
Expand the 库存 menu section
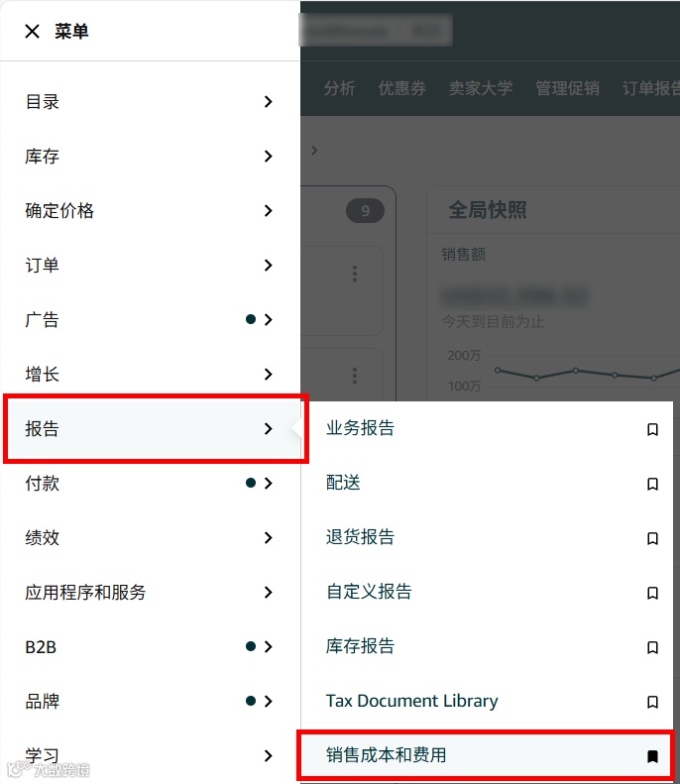[x=150, y=157]
